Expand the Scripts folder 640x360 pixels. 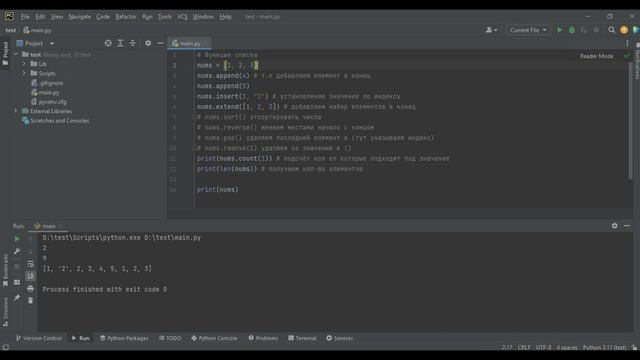pos(24,73)
